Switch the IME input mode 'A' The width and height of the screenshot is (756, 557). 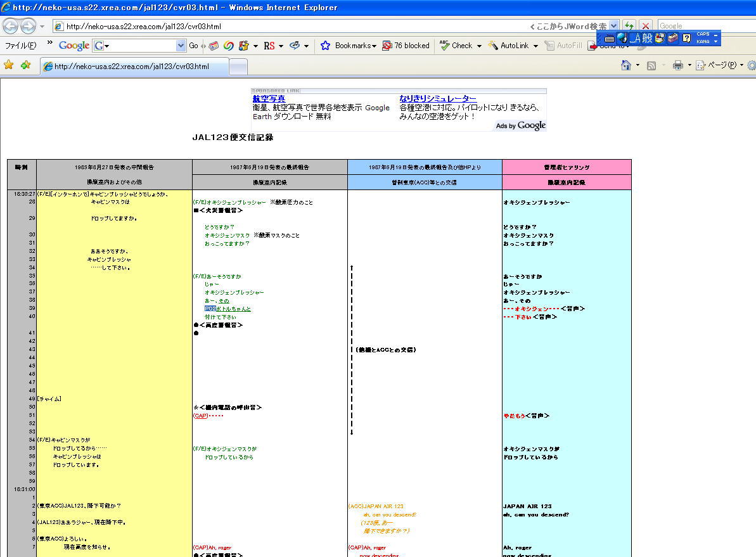(636, 37)
